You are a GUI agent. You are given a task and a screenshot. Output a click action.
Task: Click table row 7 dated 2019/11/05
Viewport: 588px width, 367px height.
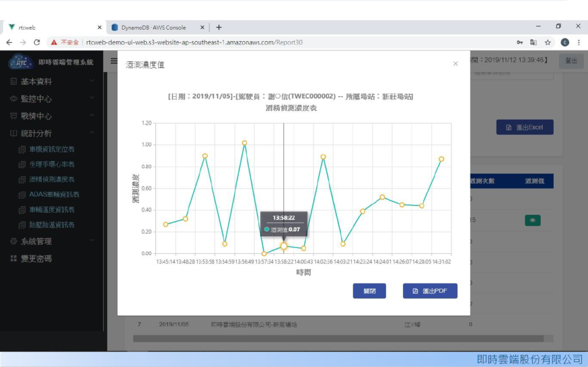[x=343, y=325]
